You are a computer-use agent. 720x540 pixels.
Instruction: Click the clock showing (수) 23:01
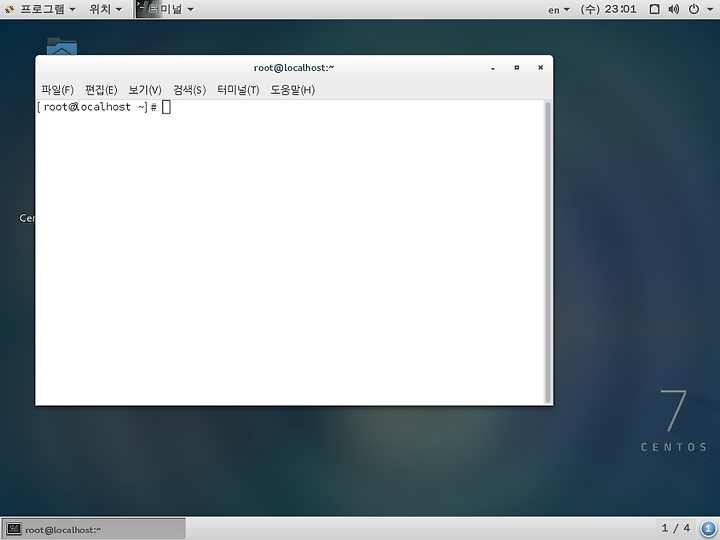click(x=608, y=9)
